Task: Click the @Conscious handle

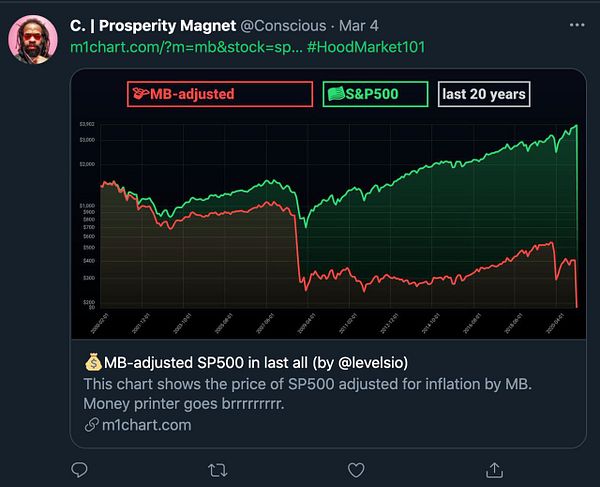Action: 285,23
